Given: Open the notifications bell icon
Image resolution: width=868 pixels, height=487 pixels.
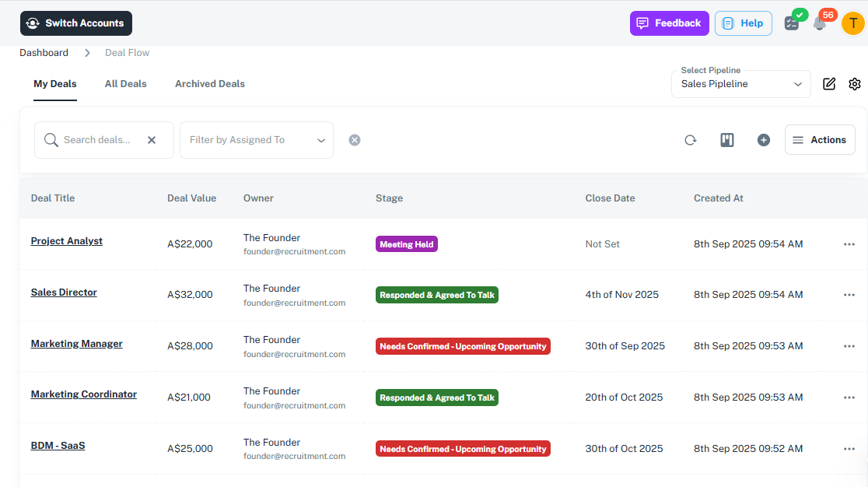Looking at the screenshot, I should [819, 23].
